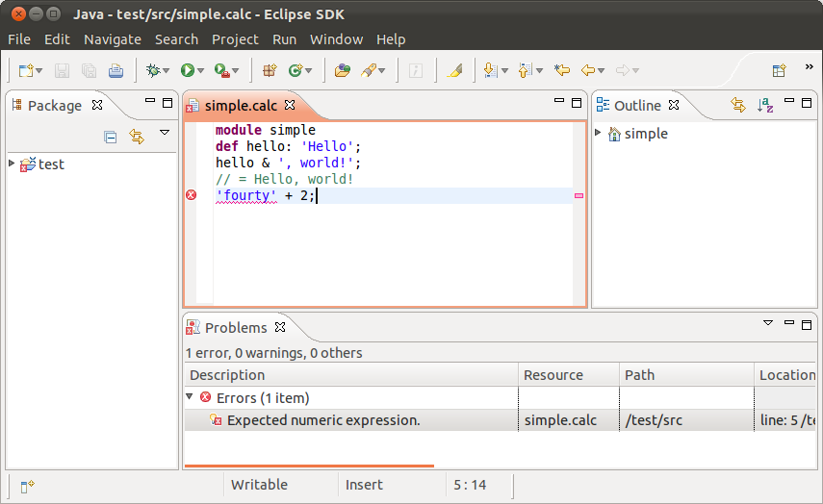Toggle Link with Editor in the Outline view

point(738,105)
